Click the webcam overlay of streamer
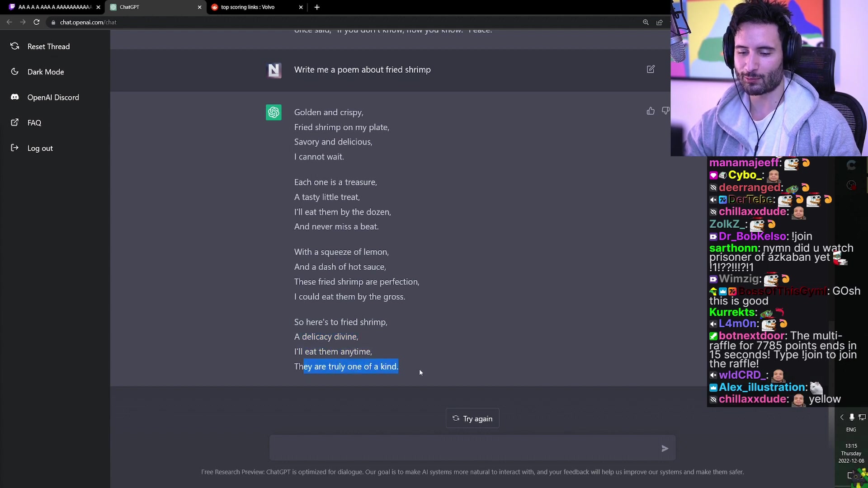The width and height of the screenshot is (868, 488). [x=769, y=78]
